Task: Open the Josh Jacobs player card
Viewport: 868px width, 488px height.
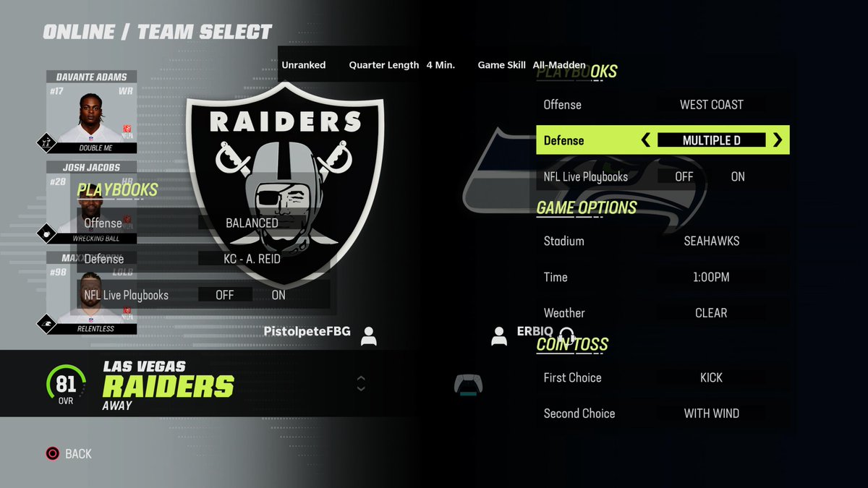Action: tap(92, 202)
